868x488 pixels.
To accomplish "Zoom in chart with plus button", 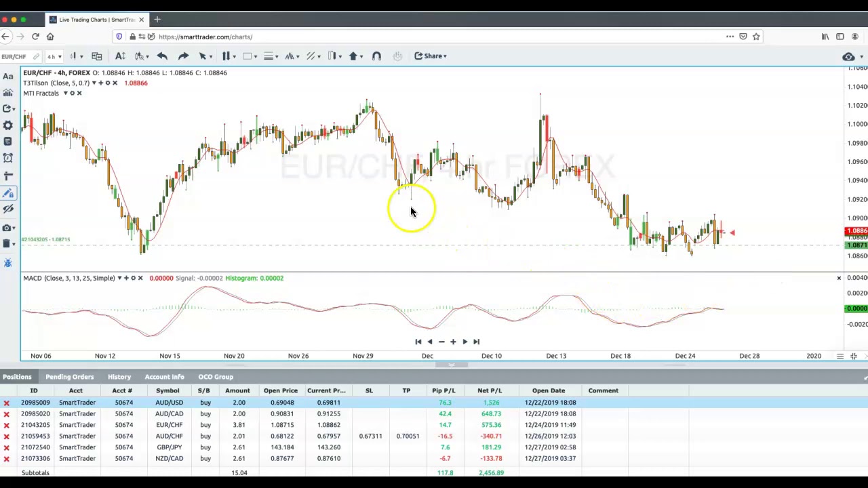I will click(453, 342).
